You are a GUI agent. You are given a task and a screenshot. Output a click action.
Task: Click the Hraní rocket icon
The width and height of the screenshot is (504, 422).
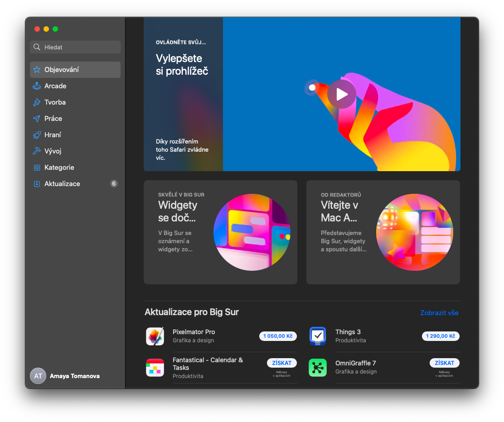(x=37, y=135)
